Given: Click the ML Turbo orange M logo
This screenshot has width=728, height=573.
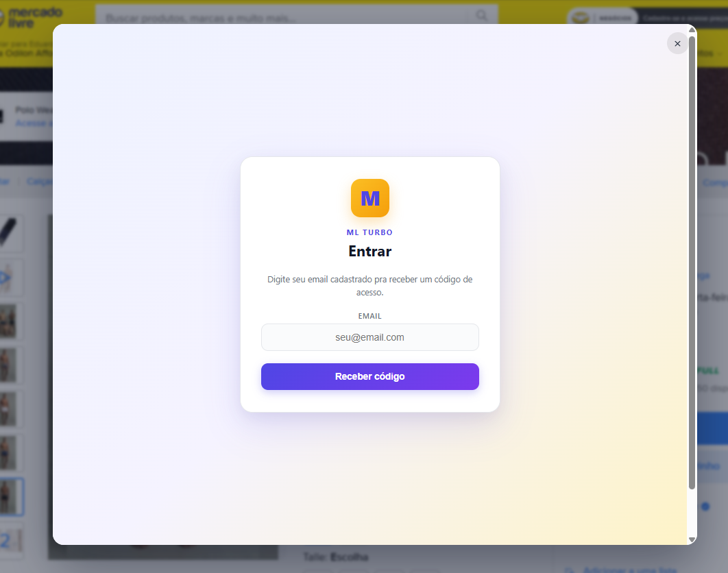Looking at the screenshot, I should [x=370, y=198].
